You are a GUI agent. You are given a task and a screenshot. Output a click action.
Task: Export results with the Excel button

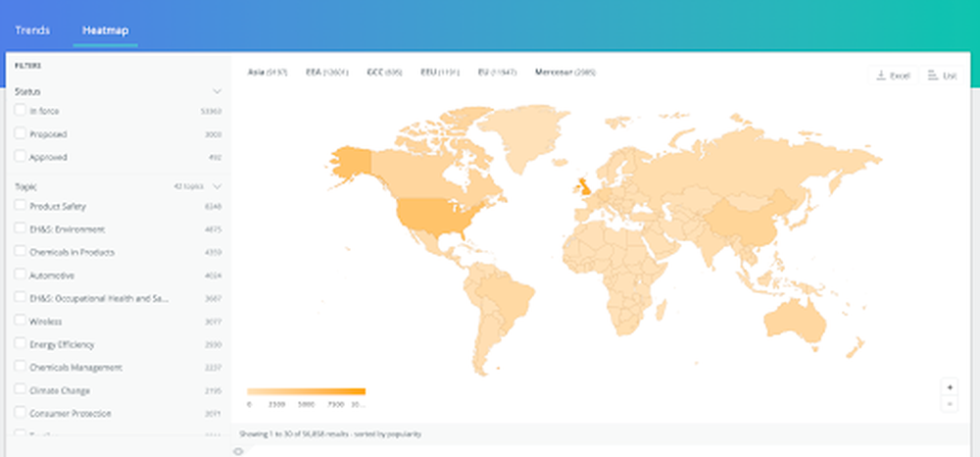point(893,76)
